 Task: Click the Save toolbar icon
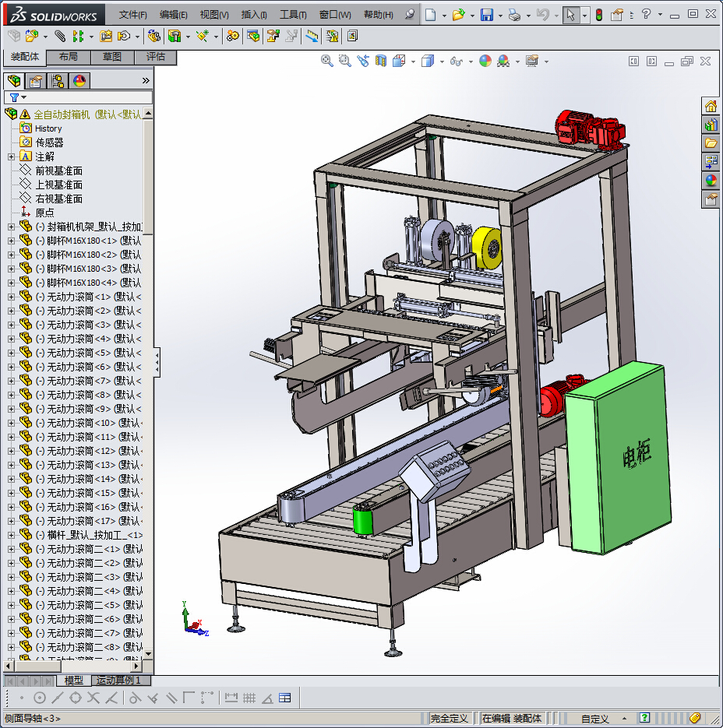[486, 15]
